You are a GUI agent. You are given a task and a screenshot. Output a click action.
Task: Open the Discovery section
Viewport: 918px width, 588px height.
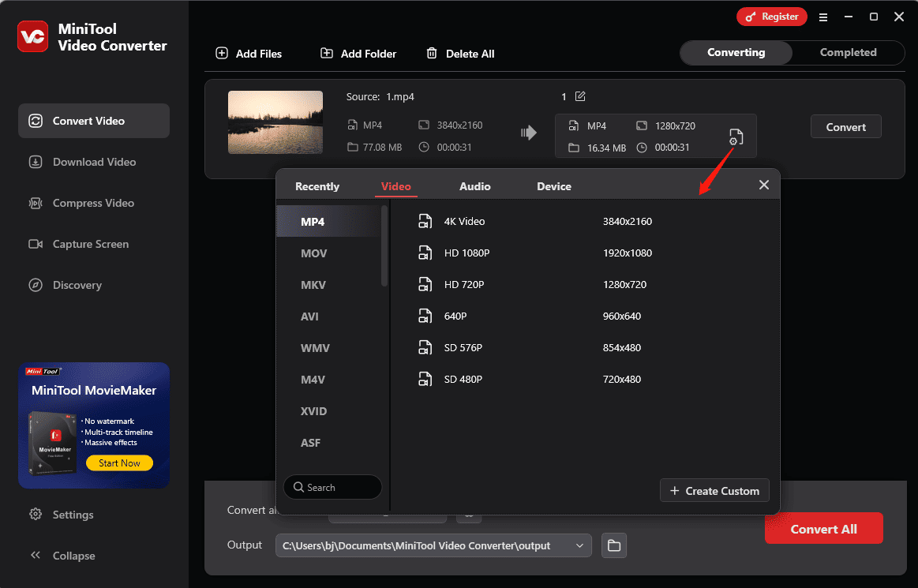coord(94,285)
